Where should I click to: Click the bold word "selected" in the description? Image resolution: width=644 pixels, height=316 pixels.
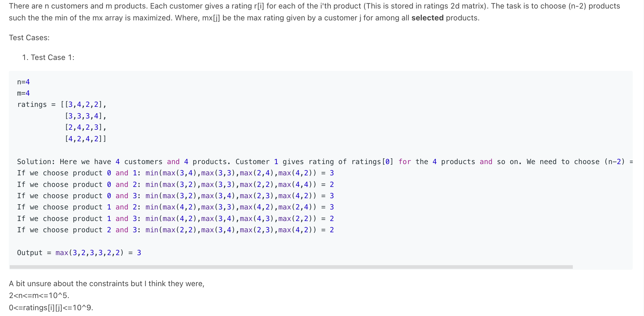point(427,18)
